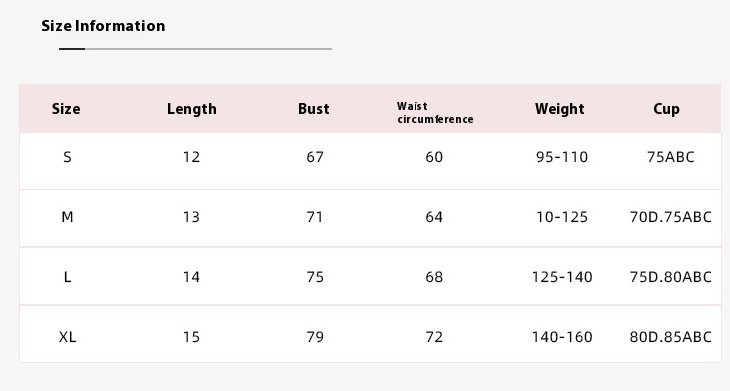This screenshot has width=730, height=391.
Task: Select the 125-140 weight cell
Action: point(562,277)
